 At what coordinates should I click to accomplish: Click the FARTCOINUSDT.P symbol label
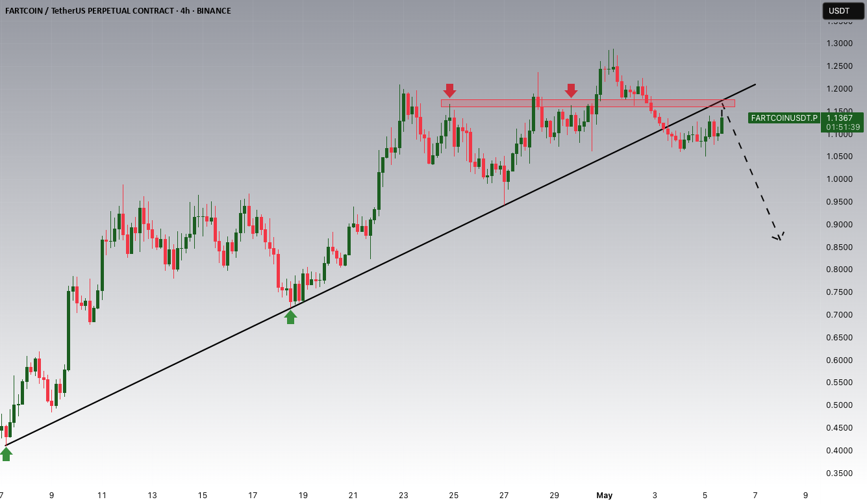pyautogui.click(x=783, y=118)
